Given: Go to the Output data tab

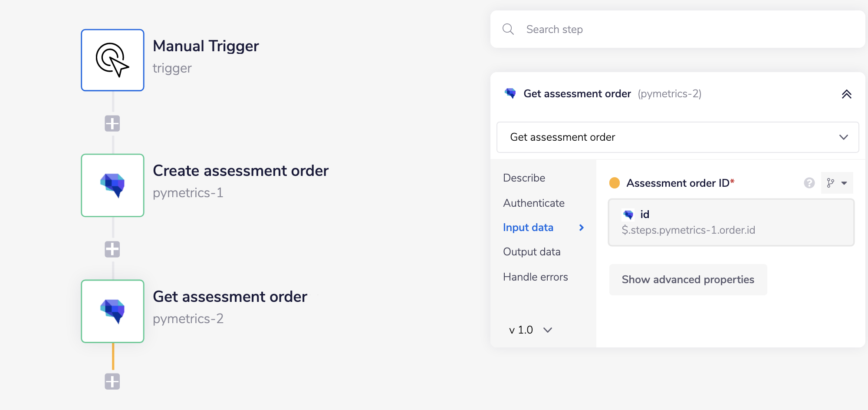Looking at the screenshot, I should 532,252.
